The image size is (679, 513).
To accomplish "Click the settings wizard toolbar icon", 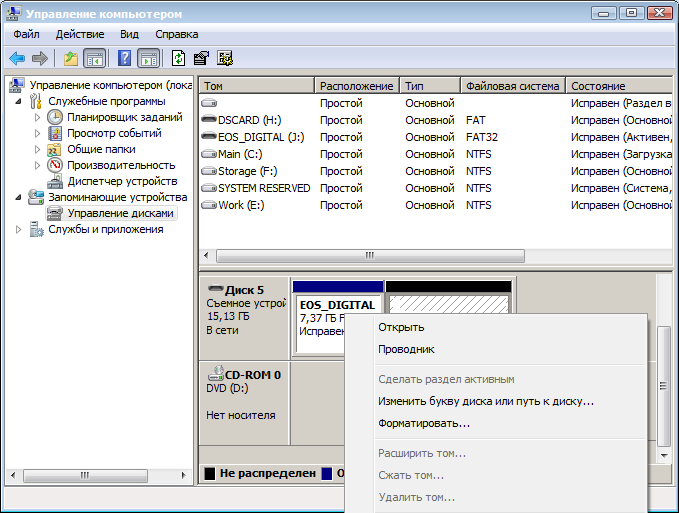I will point(225,59).
